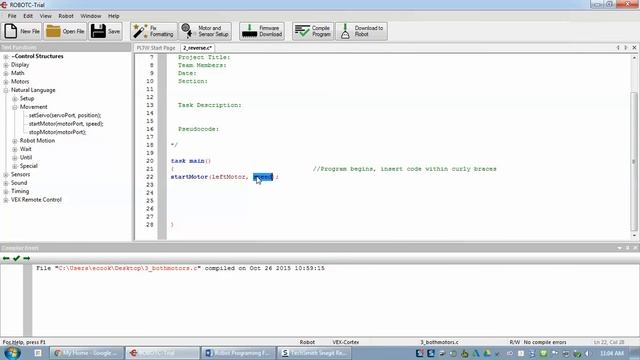Expand the Sound category
Screen dimensions: 640x360
click(x=6, y=183)
